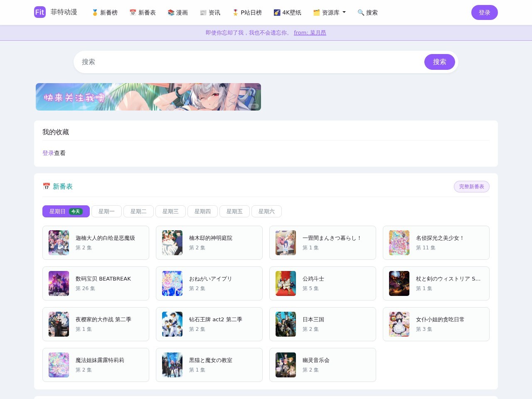Select the trophy icon for P站日榜
The width and height of the screenshot is (532, 399).
(235, 12)
